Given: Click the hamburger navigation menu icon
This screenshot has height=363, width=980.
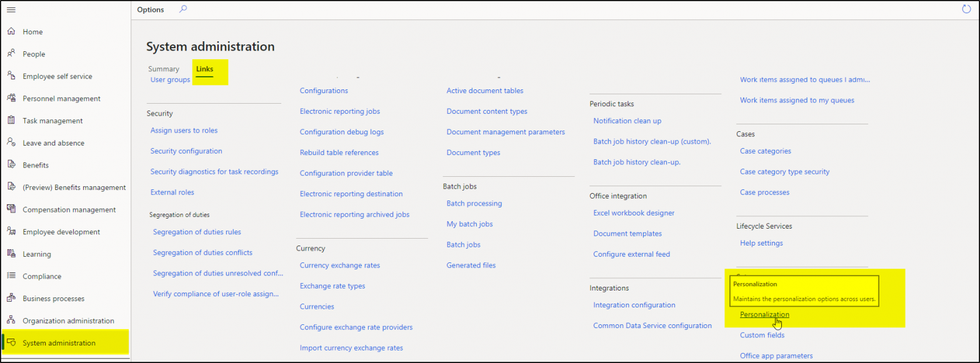Looking at the screenshot, I should pyautogui.click(x=11, y=10).
